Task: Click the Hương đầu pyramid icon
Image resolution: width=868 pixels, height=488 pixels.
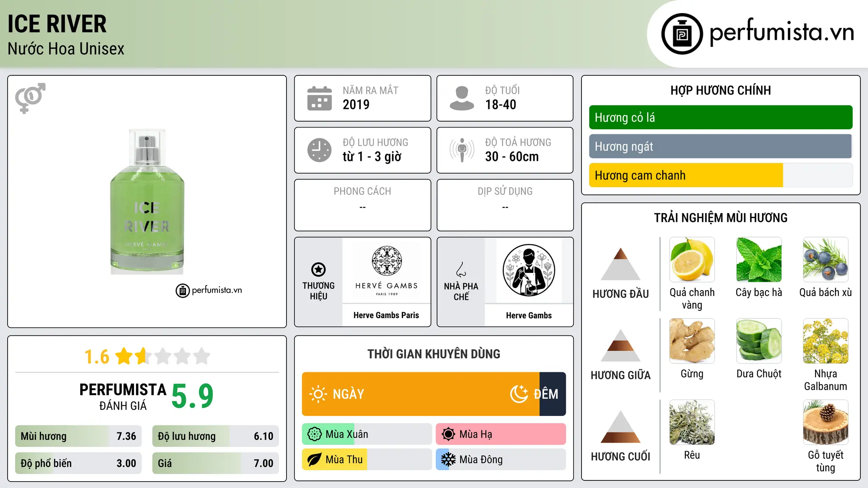Action: tap(620, 264)
